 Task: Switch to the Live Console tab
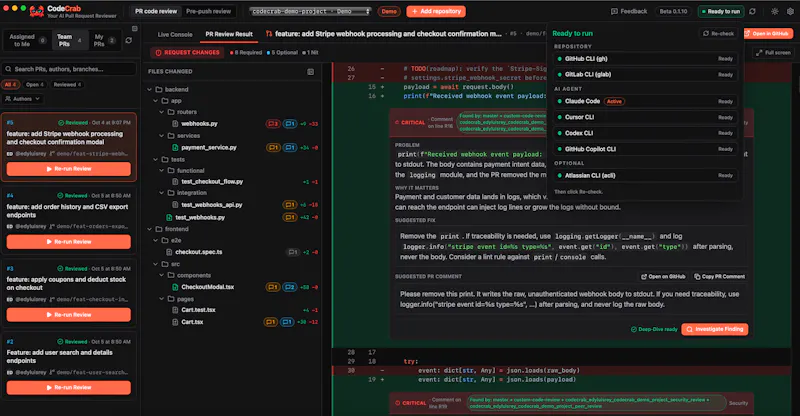click(x=174, y=34)
